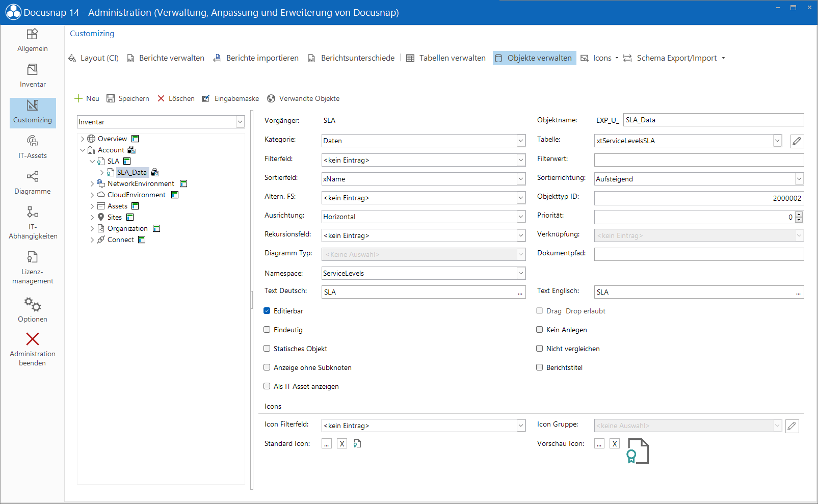Screen dimensions: 818x504
Task: Open Verwandte Objekte
Action: (303, 99)
